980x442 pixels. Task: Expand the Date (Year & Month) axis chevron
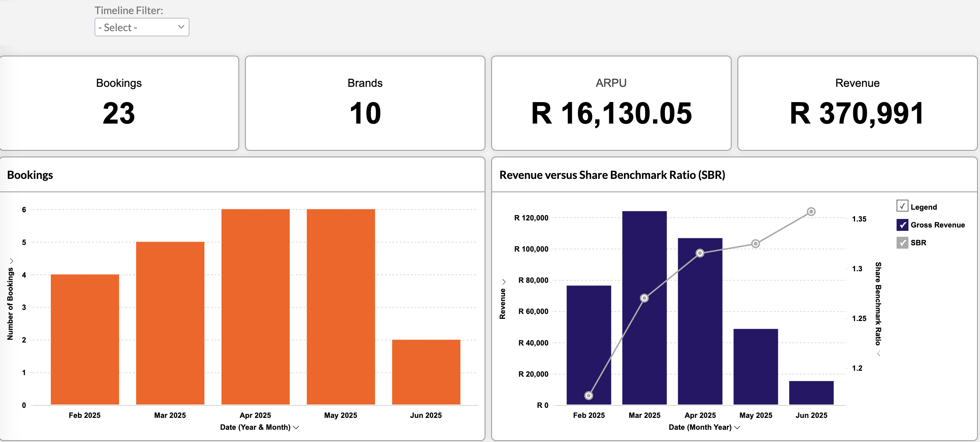(296, 428)
